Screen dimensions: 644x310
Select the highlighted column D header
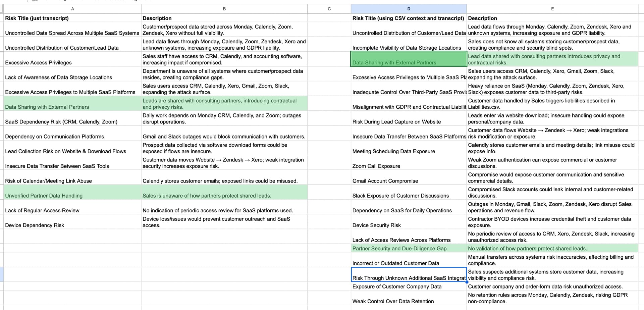pyautogui.click(x=409, y=9)
